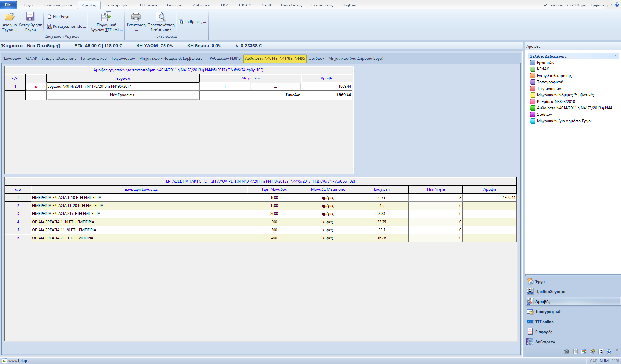Select the orange Ενεργ.Επιθεώρησης page swatch
This screenshot has height=364, width=621.
(x=533, y=76)
